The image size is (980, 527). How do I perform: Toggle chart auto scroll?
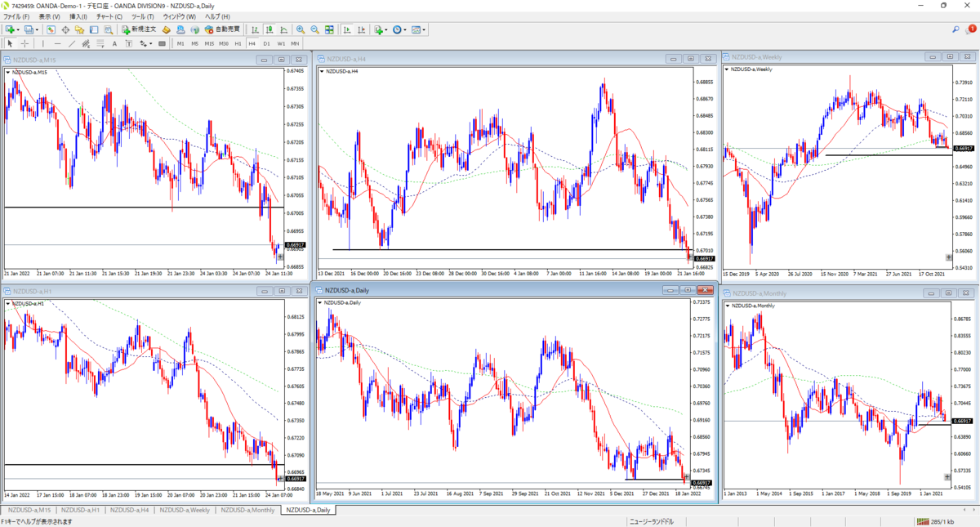click(x=346, y=29)
